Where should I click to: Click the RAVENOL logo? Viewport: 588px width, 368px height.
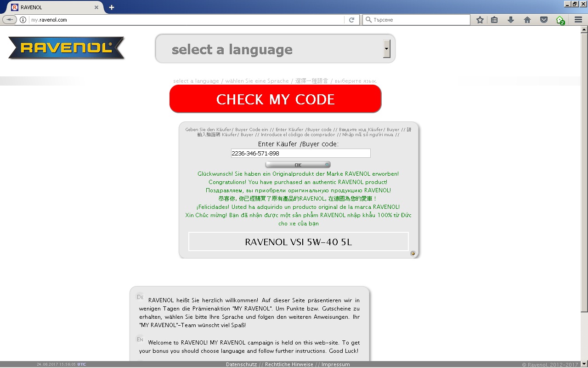tap(67, 48)
